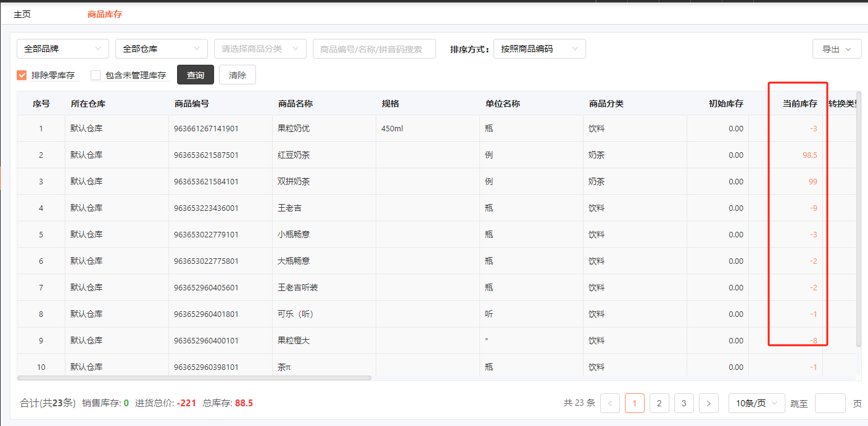868x426 pixels.
Task: Click chevron in 10条/页 page size selector
Action: (x=774, y=403)
